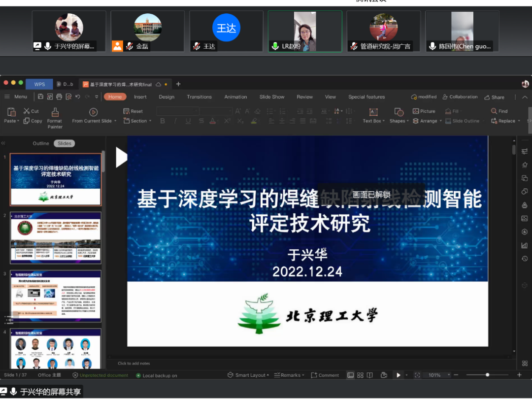Click the Collaboration button
Viewport: 532px width, 399px height.
coord(460,97)
